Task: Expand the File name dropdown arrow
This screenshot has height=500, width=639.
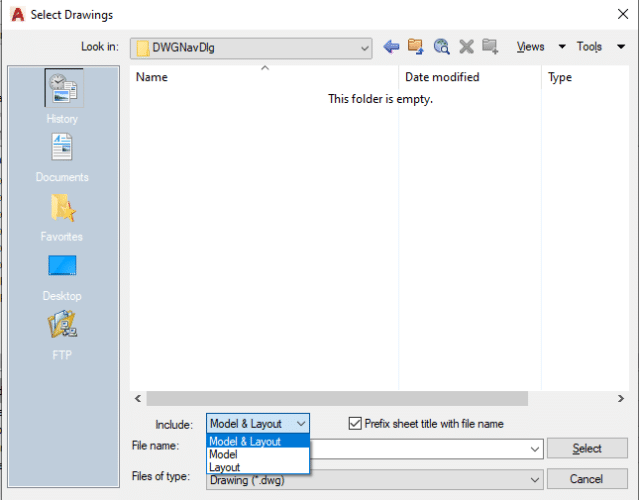Action: (x=535, y=449)
